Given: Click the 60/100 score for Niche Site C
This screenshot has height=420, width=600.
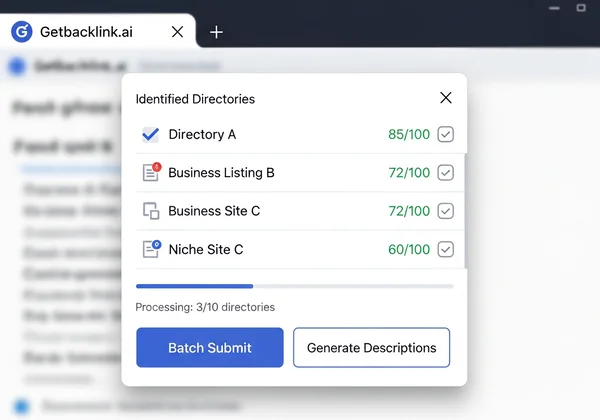Looking at the screenshot, I should [x=409, y=249].
